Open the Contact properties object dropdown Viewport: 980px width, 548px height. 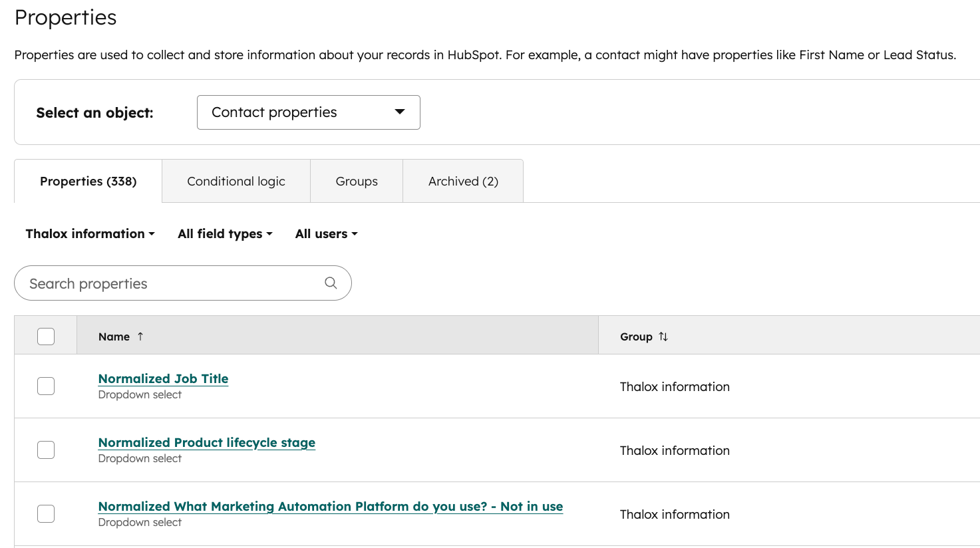[x=309, y=112]
